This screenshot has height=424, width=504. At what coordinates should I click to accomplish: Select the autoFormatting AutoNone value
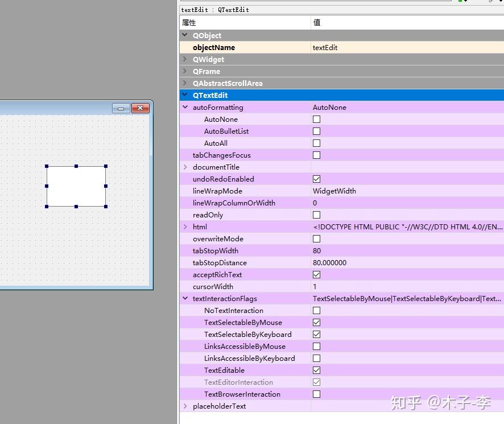point(407,108)
